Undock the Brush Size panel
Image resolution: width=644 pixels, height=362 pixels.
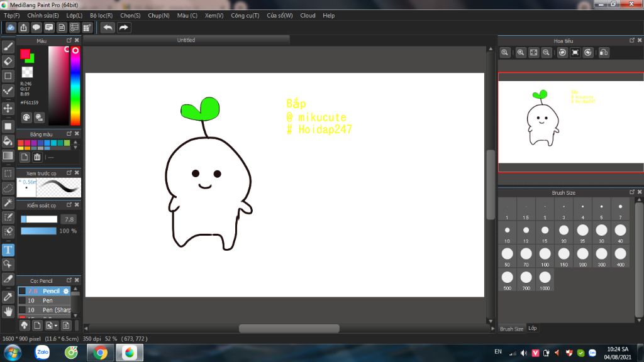click(x=631, y=192)
